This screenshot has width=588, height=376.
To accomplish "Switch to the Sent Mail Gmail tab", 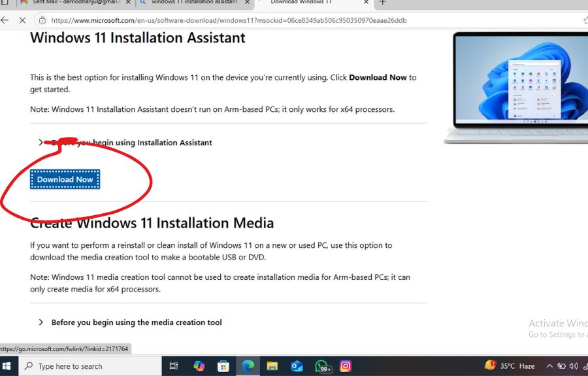I will pyautogui.click(x=75, y=2).
